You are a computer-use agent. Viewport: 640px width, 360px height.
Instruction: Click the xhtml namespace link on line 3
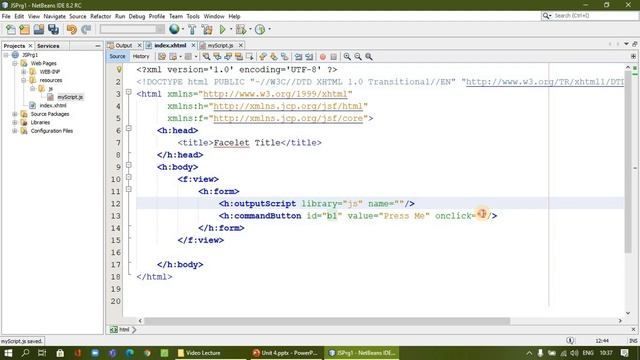tap(275, 94)
